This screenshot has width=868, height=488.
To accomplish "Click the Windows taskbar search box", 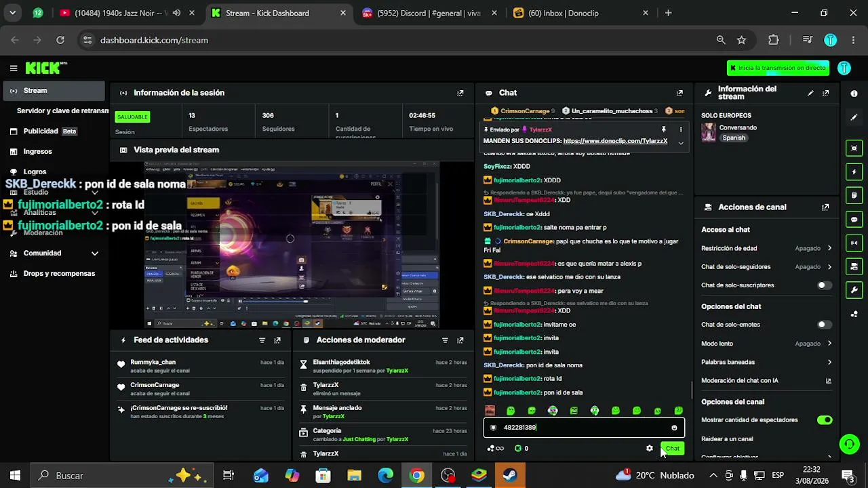I will tap(123, 476).
